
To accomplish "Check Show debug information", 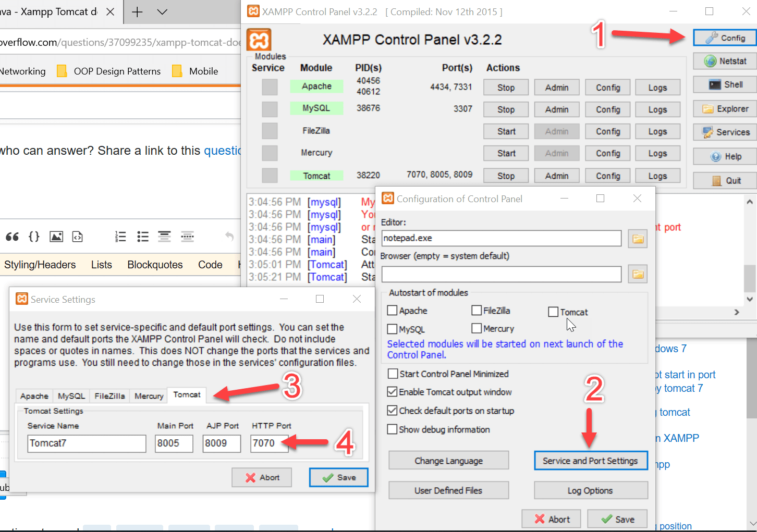I will (392, 429).
